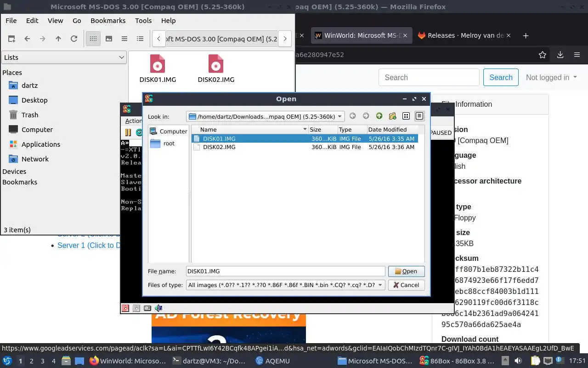The height and width of the screenshot is (368, 588).
Task: Click Back arrow in Open dialog
Action: click(352, 116)
